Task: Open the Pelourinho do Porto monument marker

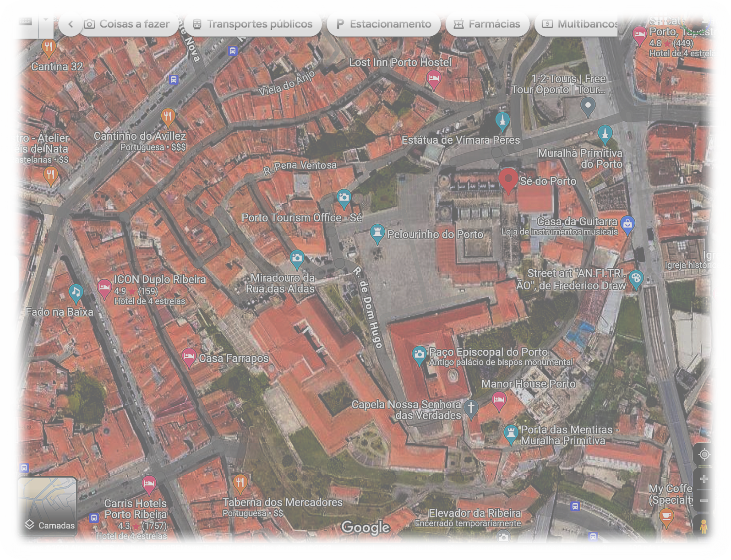Action: (x=377, y=233)
